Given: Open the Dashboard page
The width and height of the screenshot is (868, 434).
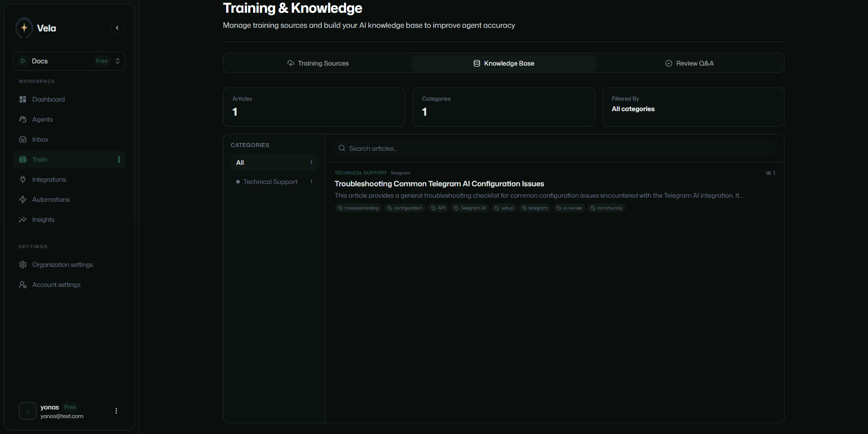Looking at the screenshot, I should point(69,99).
